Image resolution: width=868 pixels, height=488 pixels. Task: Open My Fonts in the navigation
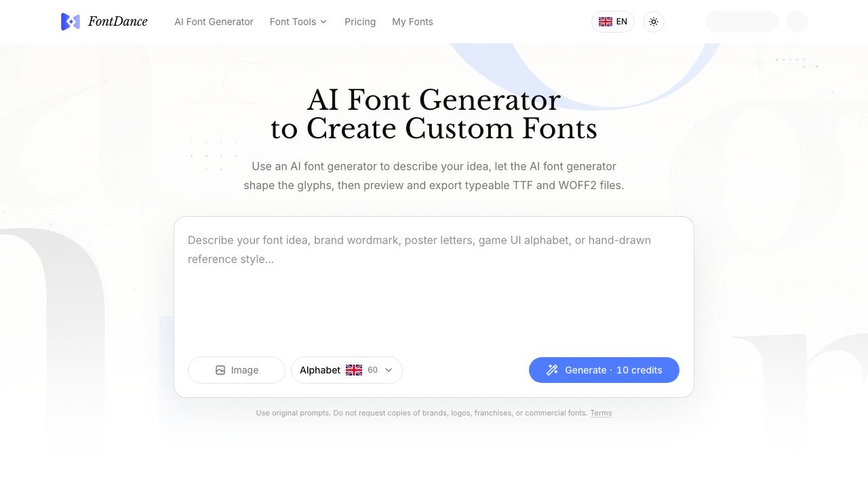click(x=412, y=22)
